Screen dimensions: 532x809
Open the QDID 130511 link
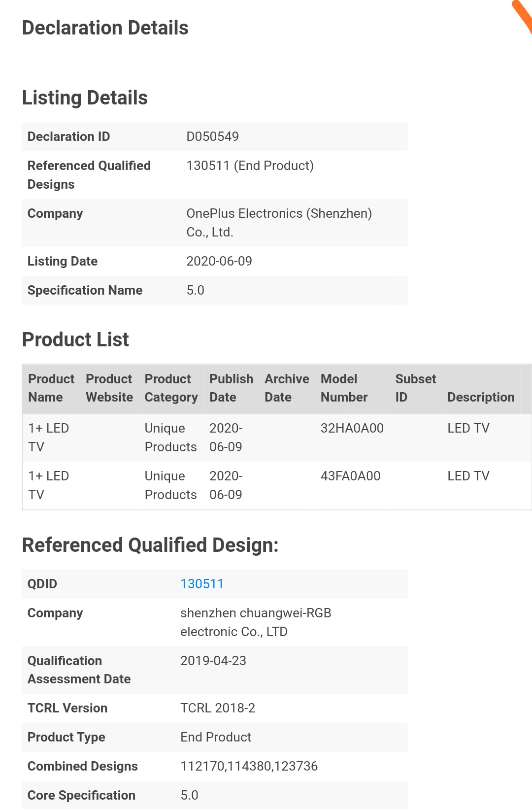point(202,584)
